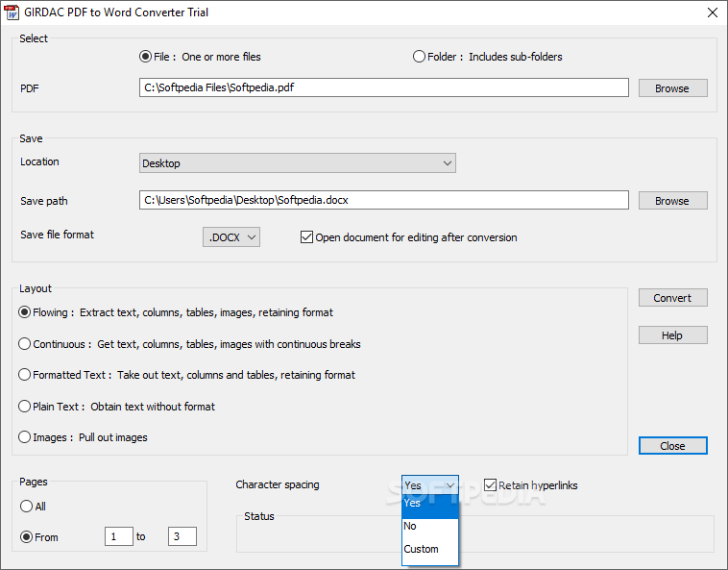Image resolution: width=728 pixels, height=570 pixels.
Task: Choose Custom in Character spacing list
Action: 430,549
